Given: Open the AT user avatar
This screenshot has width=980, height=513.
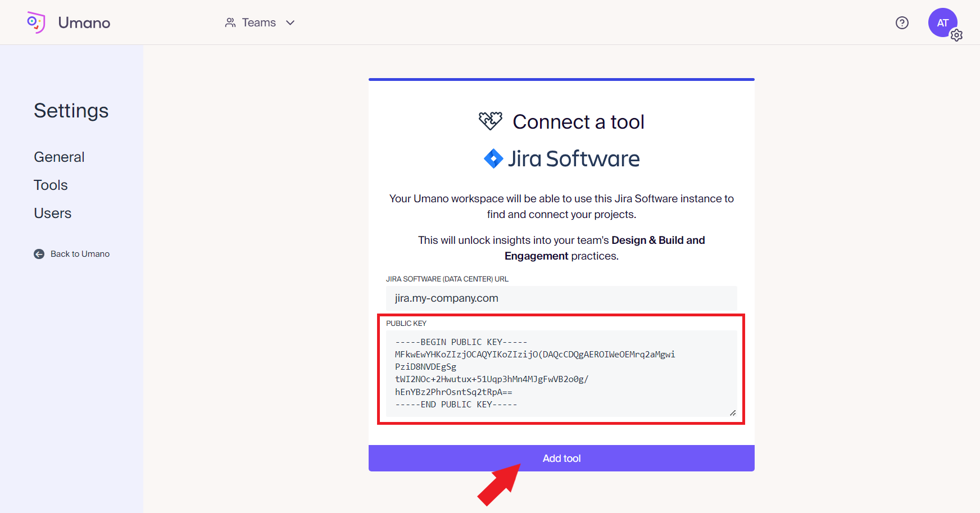Looking at the screenshot, I should coord(942,22).
